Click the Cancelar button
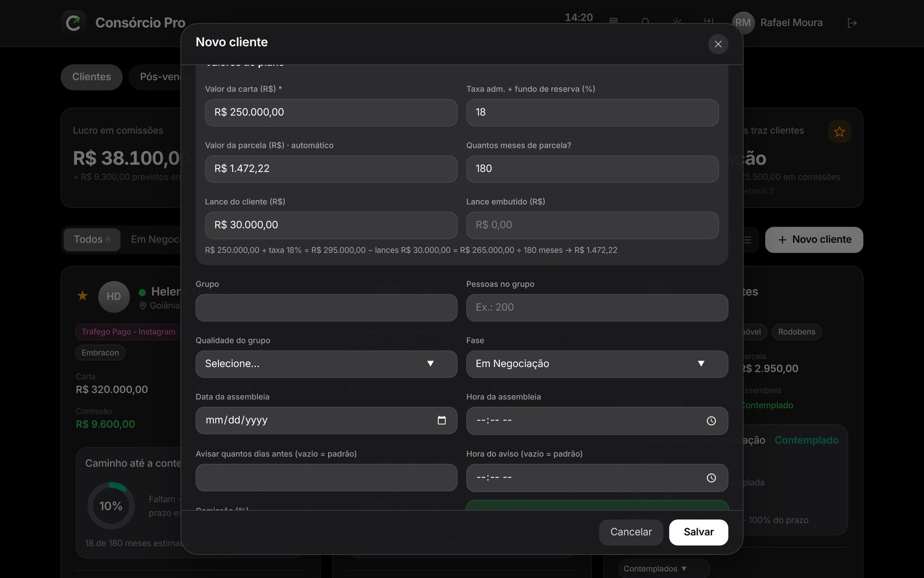The image size is (924, 578). 631,532
